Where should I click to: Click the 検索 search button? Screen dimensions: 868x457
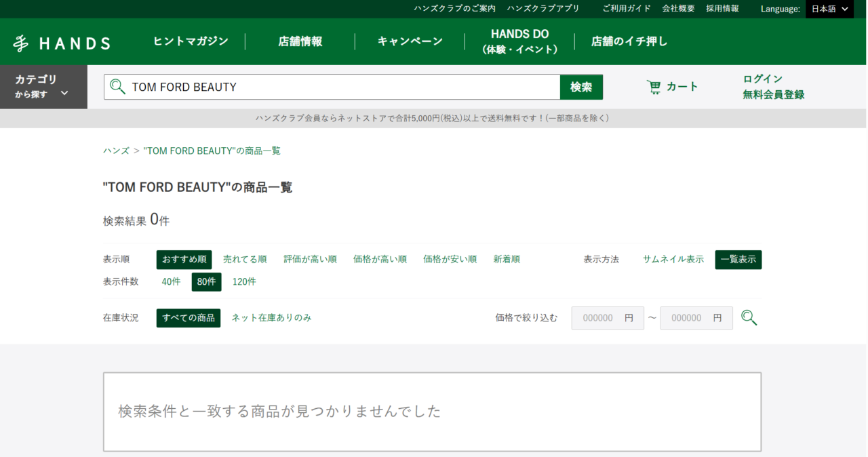point(581,87)
